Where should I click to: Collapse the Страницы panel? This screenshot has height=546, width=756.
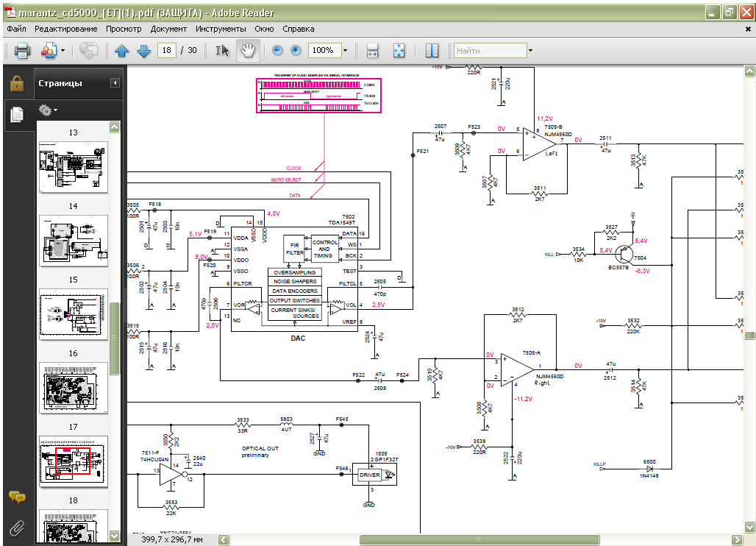[x=115, y=83]
